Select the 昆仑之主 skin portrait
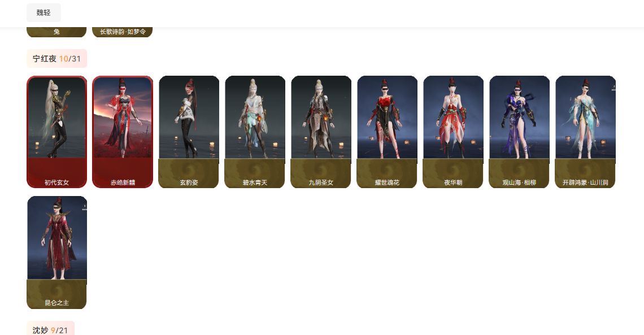The image size is (644, 335). pyautogui.click(x=56, y=238)
